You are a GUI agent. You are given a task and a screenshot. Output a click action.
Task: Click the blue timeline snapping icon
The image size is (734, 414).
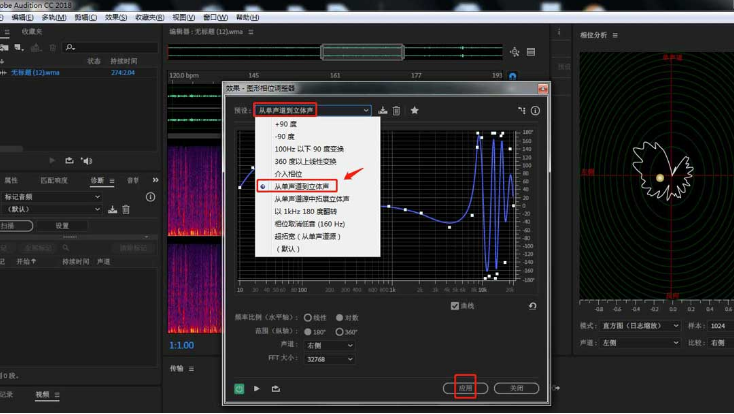pyautogui.click(x=513, y=76)
